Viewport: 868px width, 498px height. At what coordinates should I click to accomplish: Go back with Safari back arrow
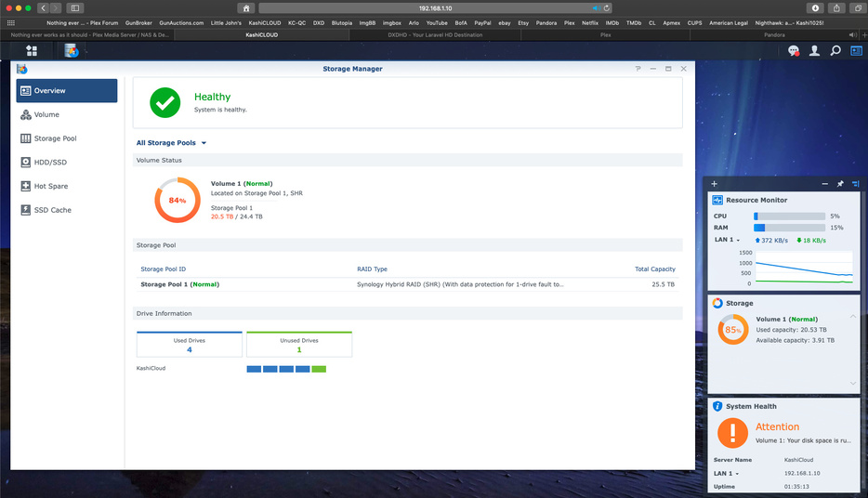(x=43, y=8)
